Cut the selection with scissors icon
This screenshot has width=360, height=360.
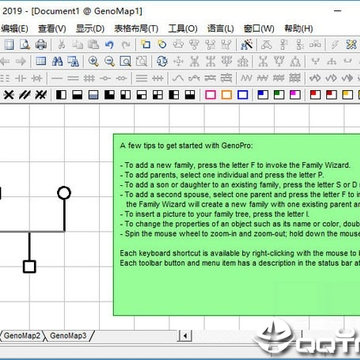click(x=61, y=44)
